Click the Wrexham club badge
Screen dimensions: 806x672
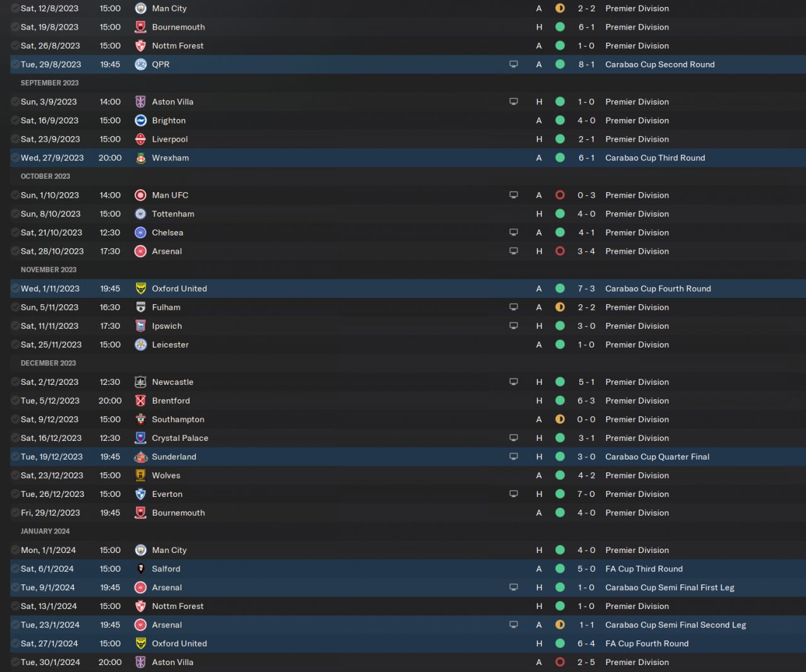coord(140,158)
